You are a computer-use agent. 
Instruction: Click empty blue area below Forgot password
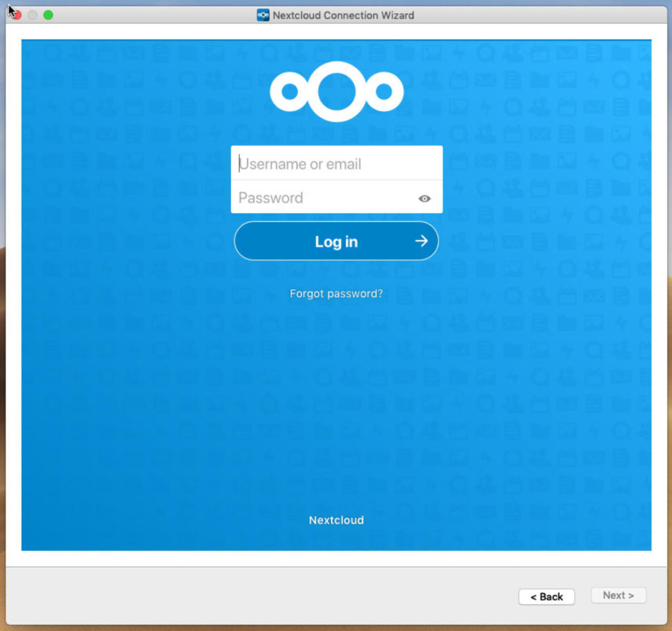[336, 394]
